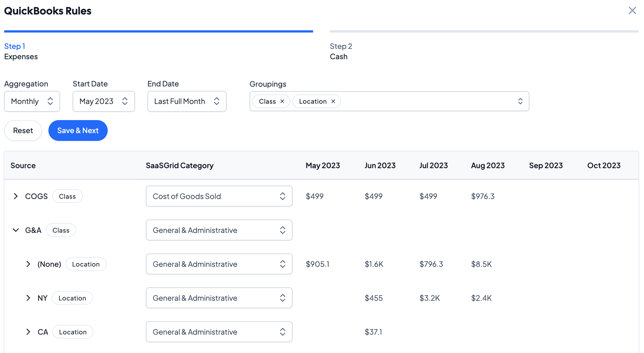Image resolution: width=644 pixels, height=353 pixels.
Task: Expand the CA location row
Action: click(x=28, y=332)
